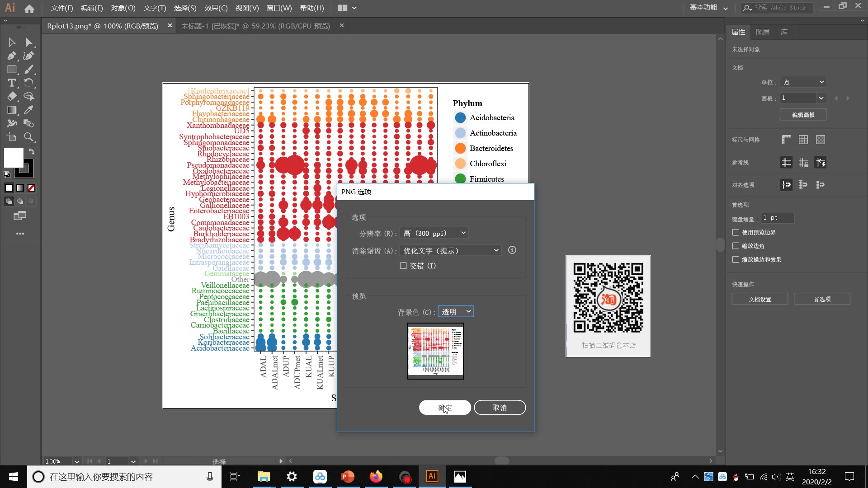The height and width of the screenshot is (488, 868).
Task: Enable 使用预览边界 checkbox
Action: point(736,232)
